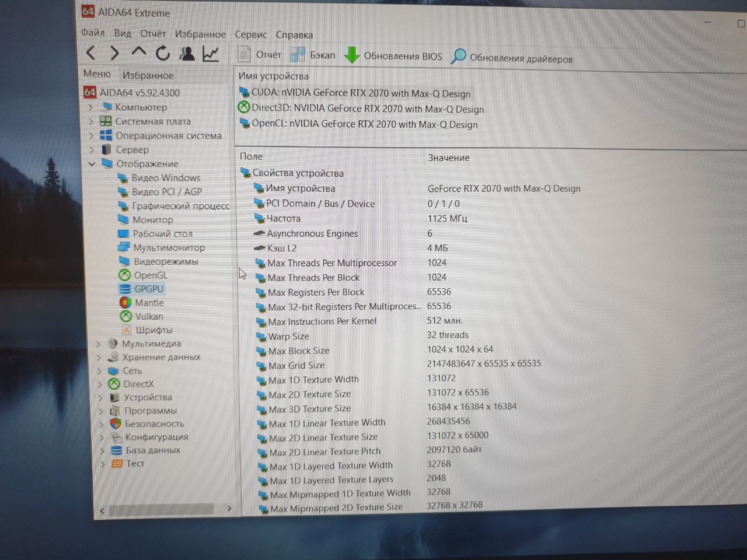Select Конфигурация in the tree

150,437
